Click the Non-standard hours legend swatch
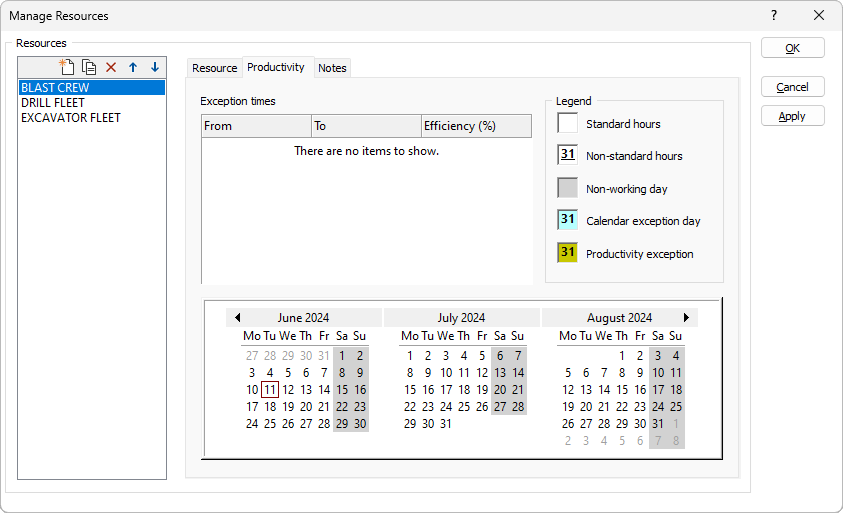Image resolution: width=843 pixels, height=513 pixels. [568, 155]
